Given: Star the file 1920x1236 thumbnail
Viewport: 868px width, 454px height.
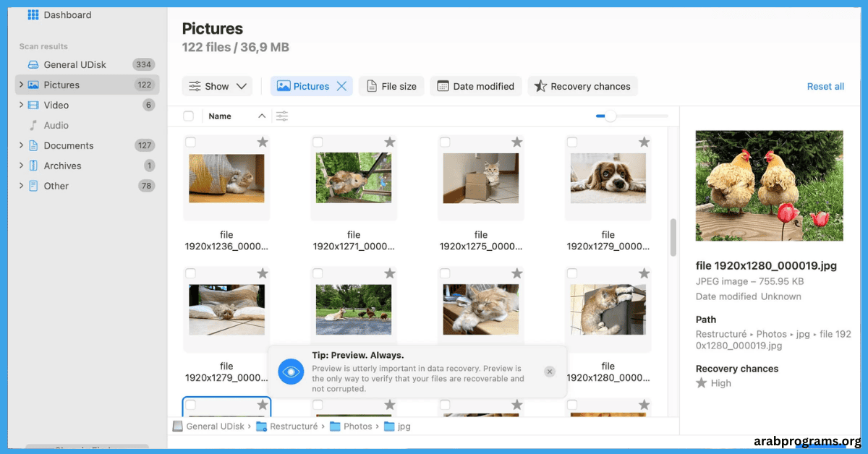Looking at the screenshot, I should [x=263, y=142].
